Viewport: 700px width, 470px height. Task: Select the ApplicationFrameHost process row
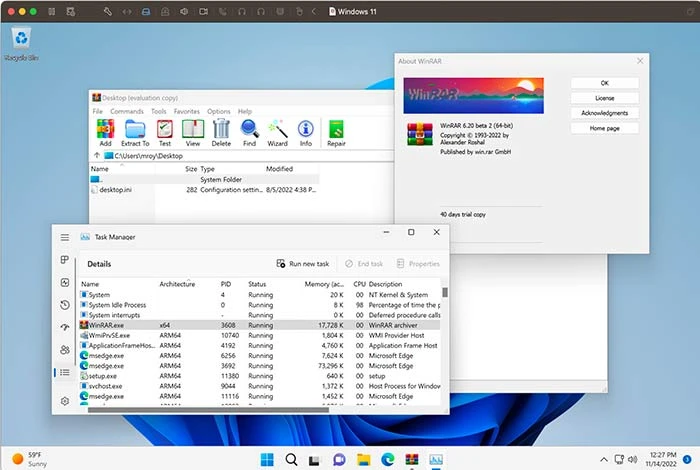pos(259,345)
